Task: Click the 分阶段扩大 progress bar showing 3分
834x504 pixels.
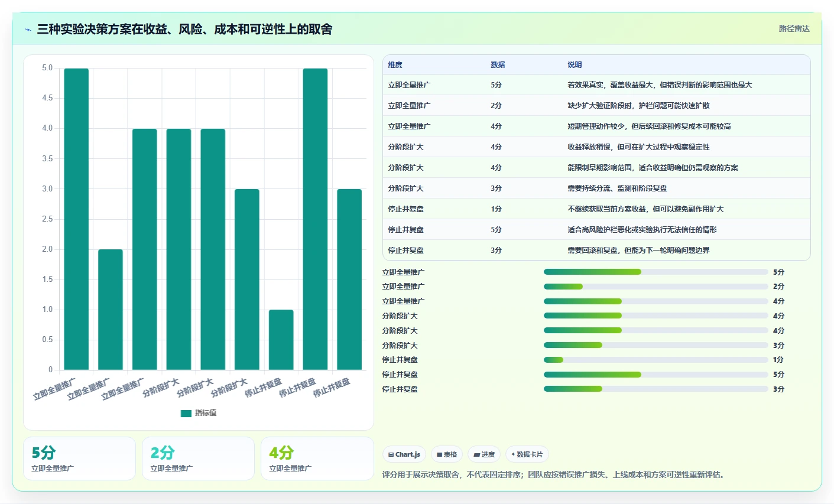Action: [x=655, y=345]
